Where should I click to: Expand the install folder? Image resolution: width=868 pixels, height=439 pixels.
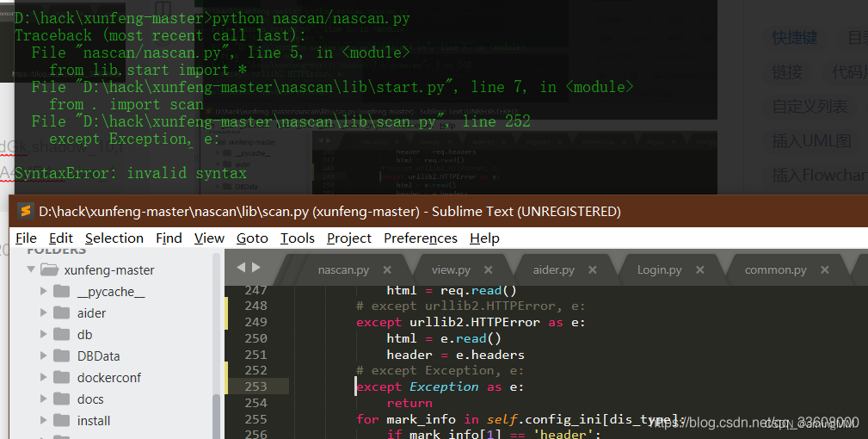click(x=43, y=420)
